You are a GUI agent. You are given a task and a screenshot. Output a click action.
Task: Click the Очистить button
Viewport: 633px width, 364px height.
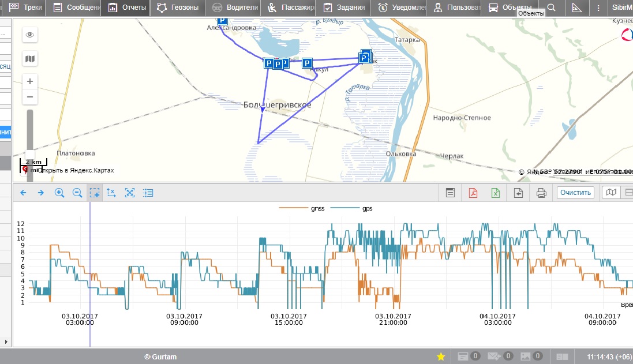tap(575, 193)
